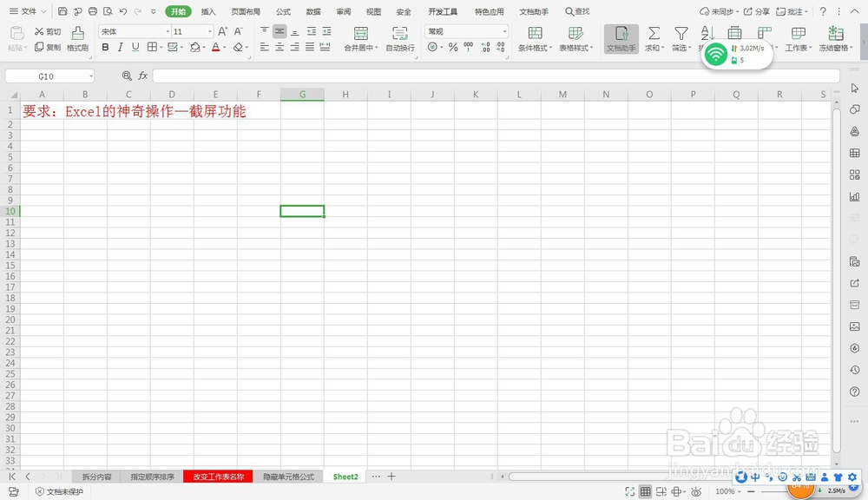This screenshot has width=868, height=500.
Task: Click the insert function fx icon
Action: pos(143,76)
